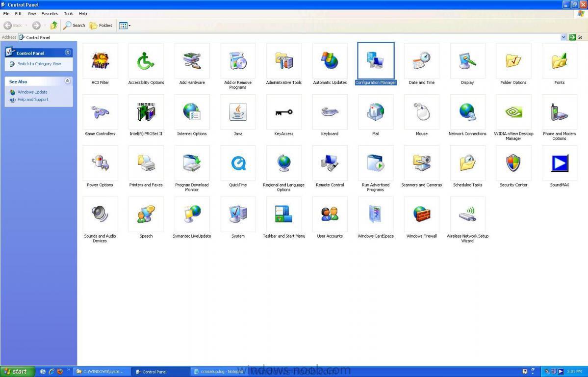
Task: Open Security Center shield icon
Action: 513,163
